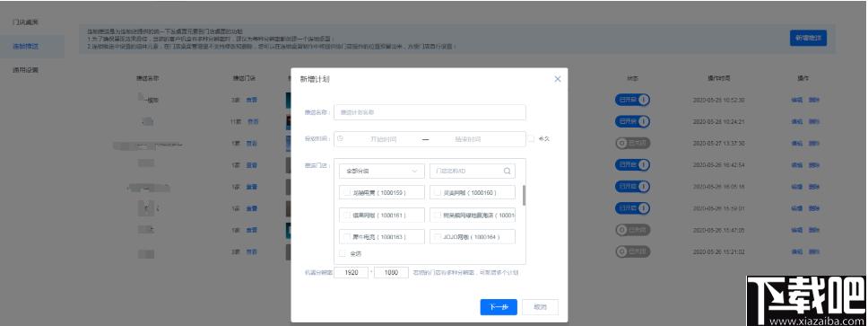
Task: Tick the 全选 select-all checkbox
Action: point(343,253)
